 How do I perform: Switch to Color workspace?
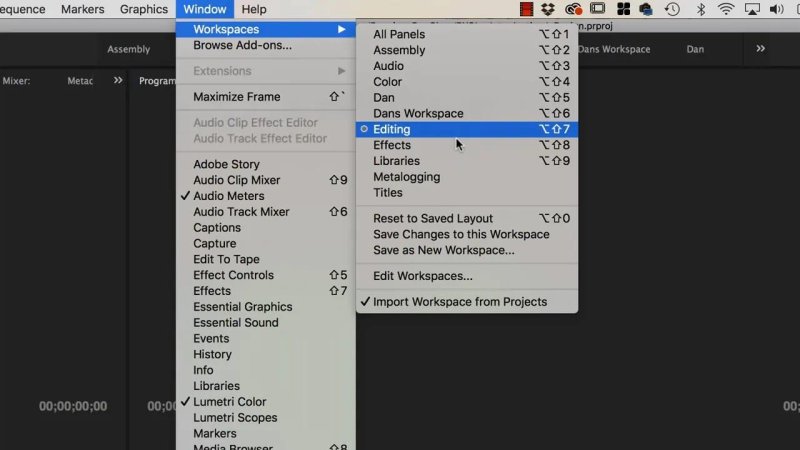pyautogui.click(x=467, y=82)
